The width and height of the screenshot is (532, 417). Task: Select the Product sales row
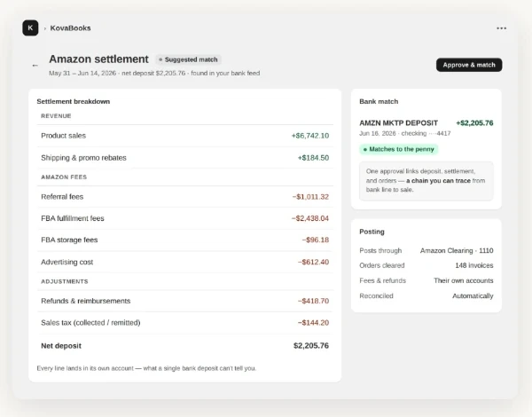pos(185,136)
